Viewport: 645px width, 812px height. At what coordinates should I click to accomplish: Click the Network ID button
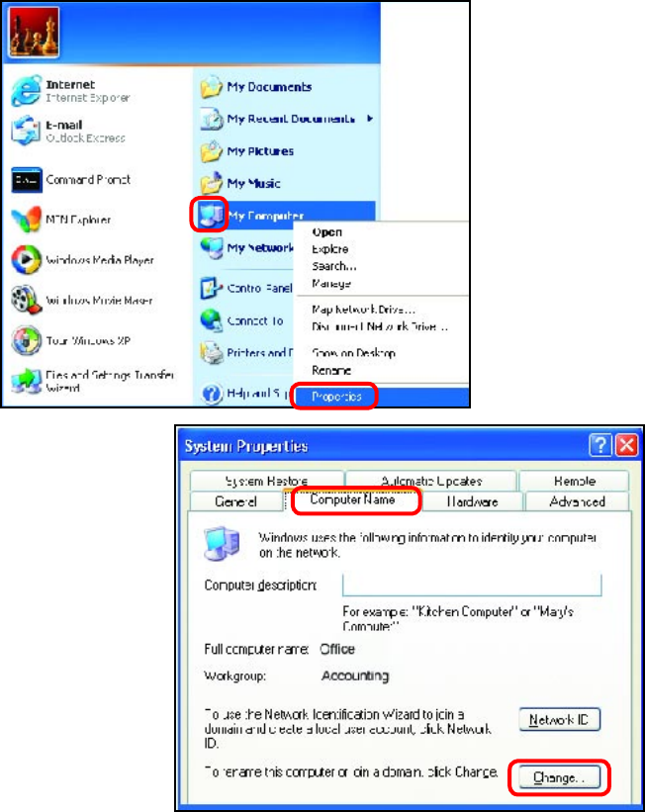click(x=560, y=719)
